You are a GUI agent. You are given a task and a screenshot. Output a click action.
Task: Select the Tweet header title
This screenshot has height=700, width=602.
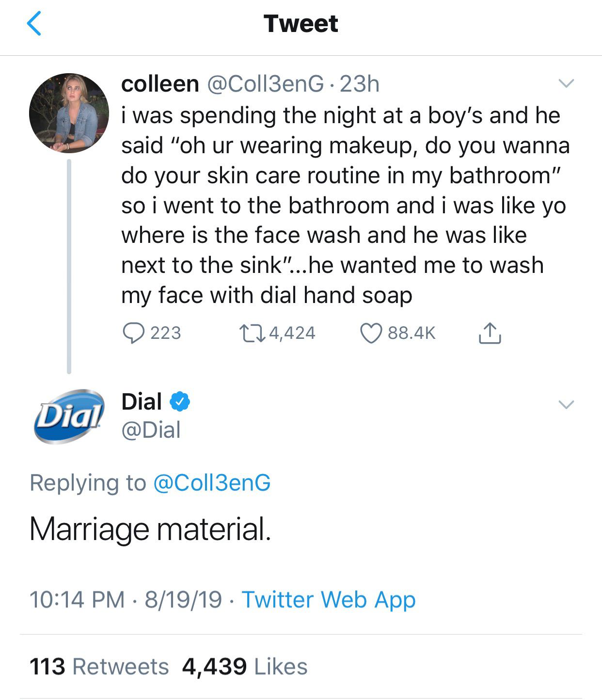click(301, 24)
